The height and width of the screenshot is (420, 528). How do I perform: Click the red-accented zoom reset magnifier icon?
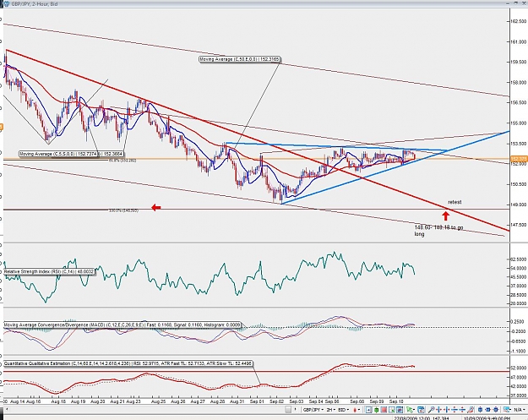tap(471, 410)
